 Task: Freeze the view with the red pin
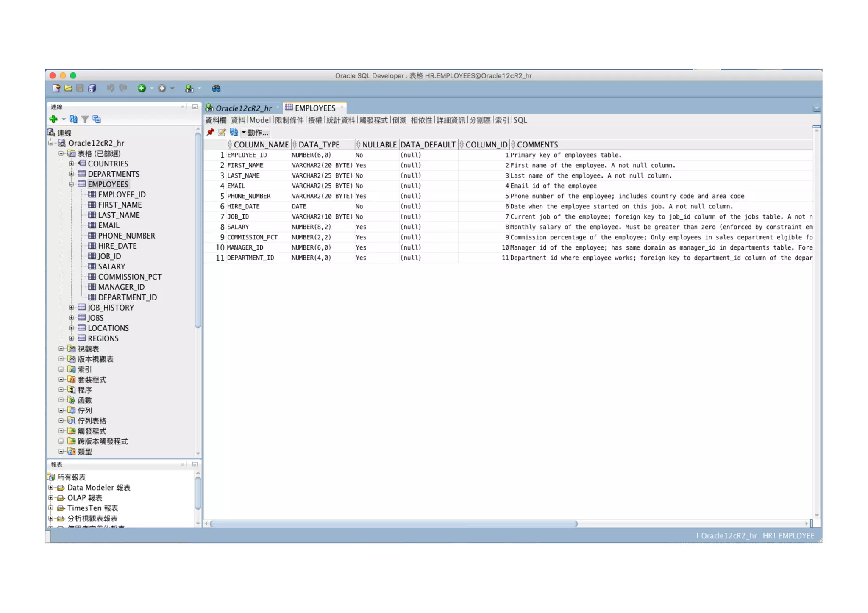tap(210, 132)
